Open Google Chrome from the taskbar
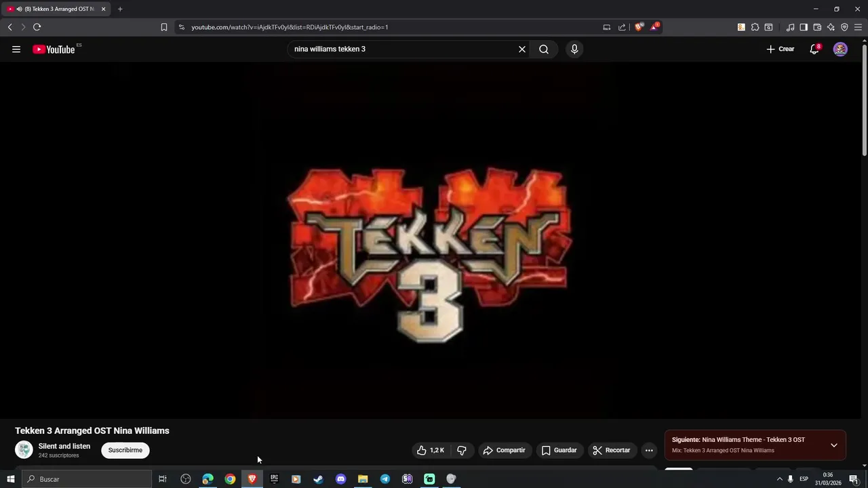 pos(230,479)
